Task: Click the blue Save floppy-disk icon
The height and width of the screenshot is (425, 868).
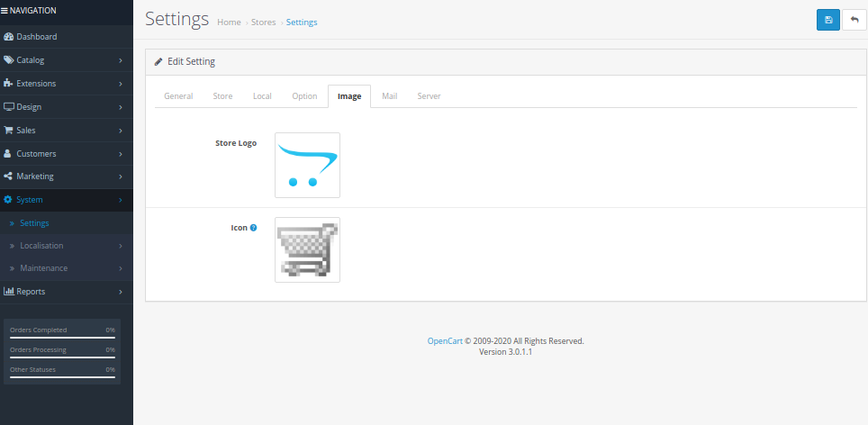Action: point(828,20)
